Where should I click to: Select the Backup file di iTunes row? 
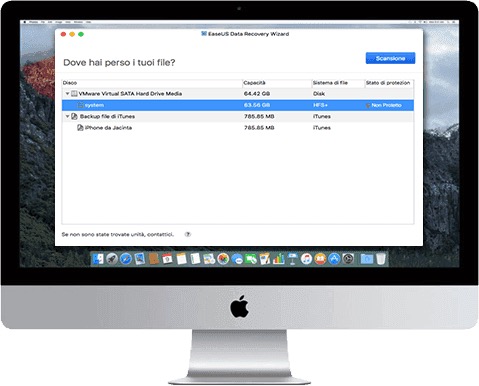pos(238,116)
